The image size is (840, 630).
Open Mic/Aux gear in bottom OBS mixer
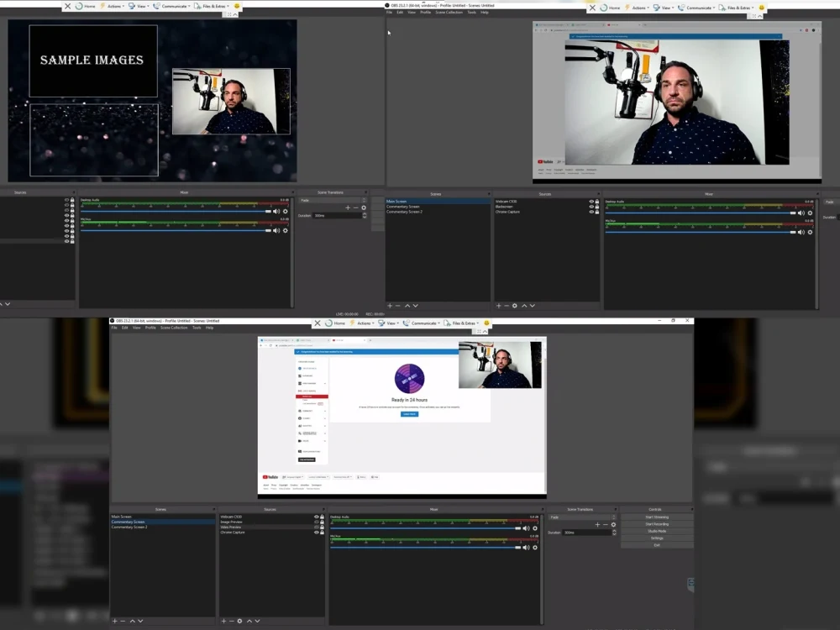(534, 548)
